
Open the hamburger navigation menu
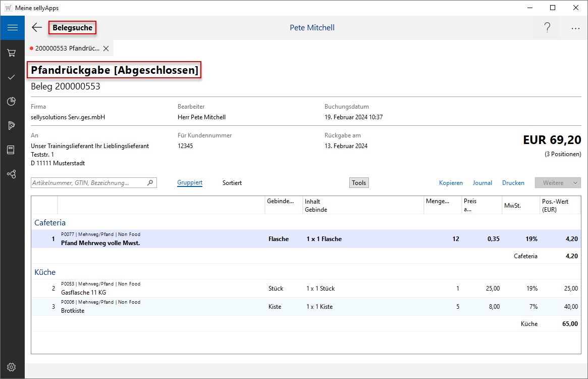tap(12, 28)
